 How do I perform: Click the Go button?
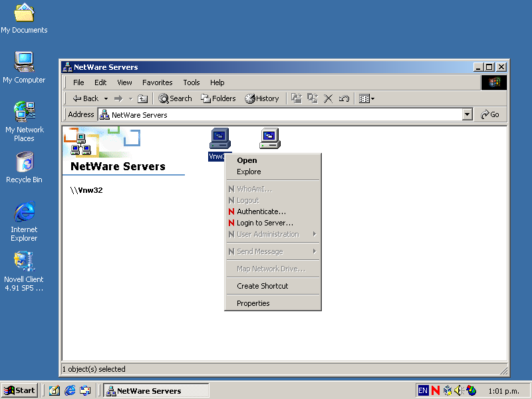pyautogui.click(x=490, y=114)
